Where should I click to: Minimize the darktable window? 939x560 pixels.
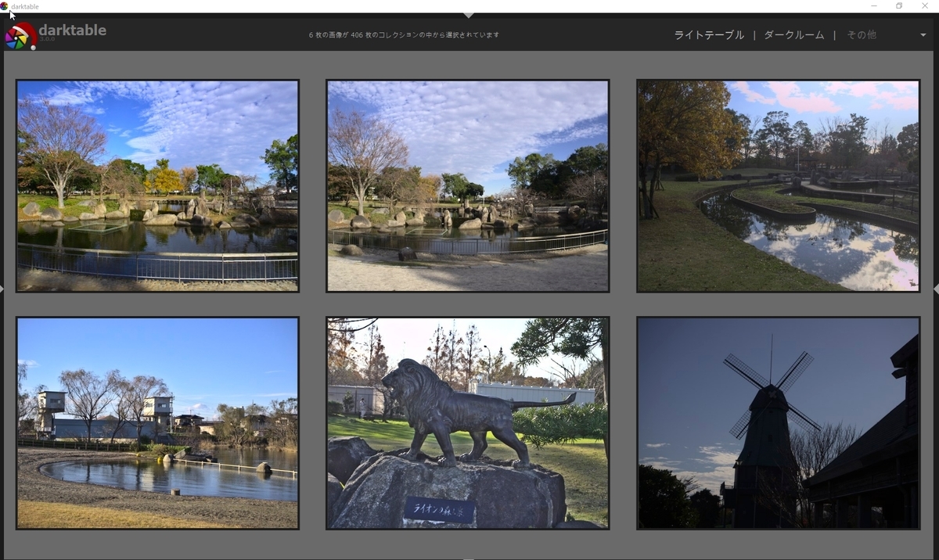874,6
